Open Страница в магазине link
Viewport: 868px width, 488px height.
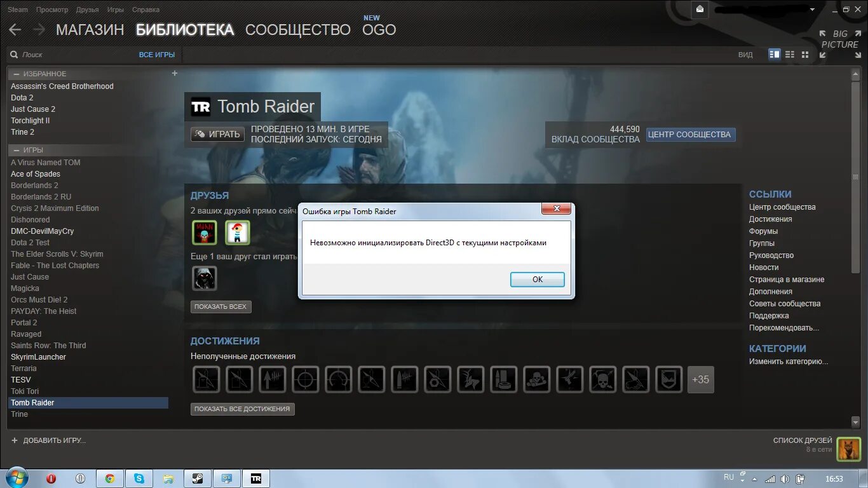(787, 280)
